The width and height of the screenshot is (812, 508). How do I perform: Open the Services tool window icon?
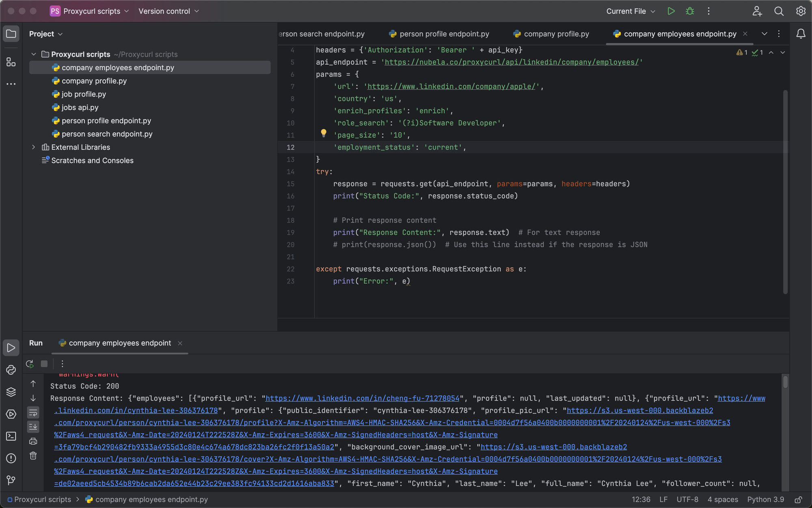[11, 414]
